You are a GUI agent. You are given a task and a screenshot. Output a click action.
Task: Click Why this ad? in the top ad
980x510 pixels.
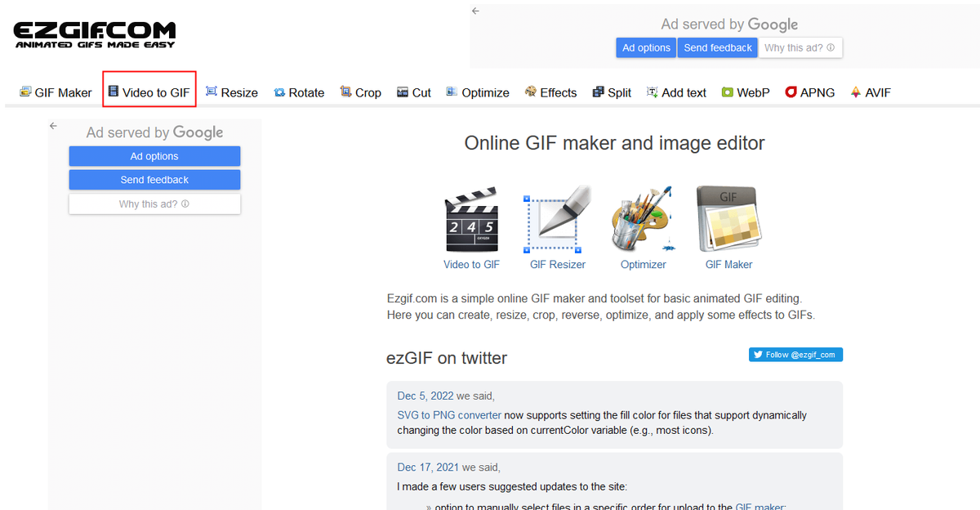pos(800,47)
